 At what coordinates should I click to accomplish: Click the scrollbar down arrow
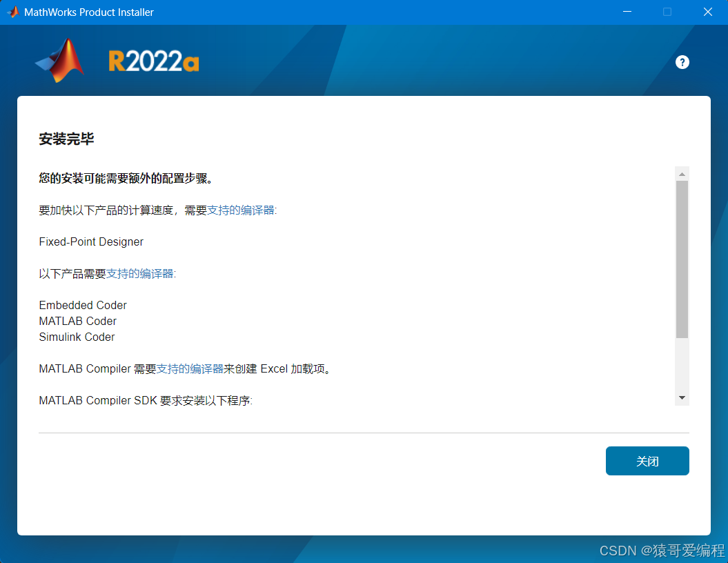click(x=682, y=398)
